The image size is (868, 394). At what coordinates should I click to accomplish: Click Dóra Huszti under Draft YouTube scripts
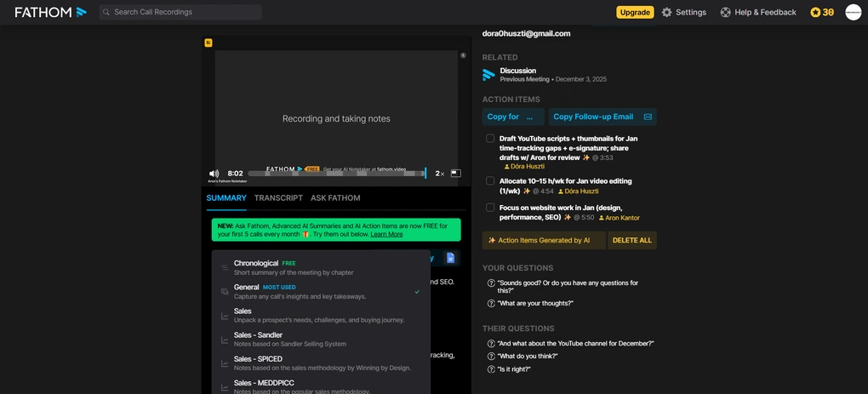click(523, 166)
